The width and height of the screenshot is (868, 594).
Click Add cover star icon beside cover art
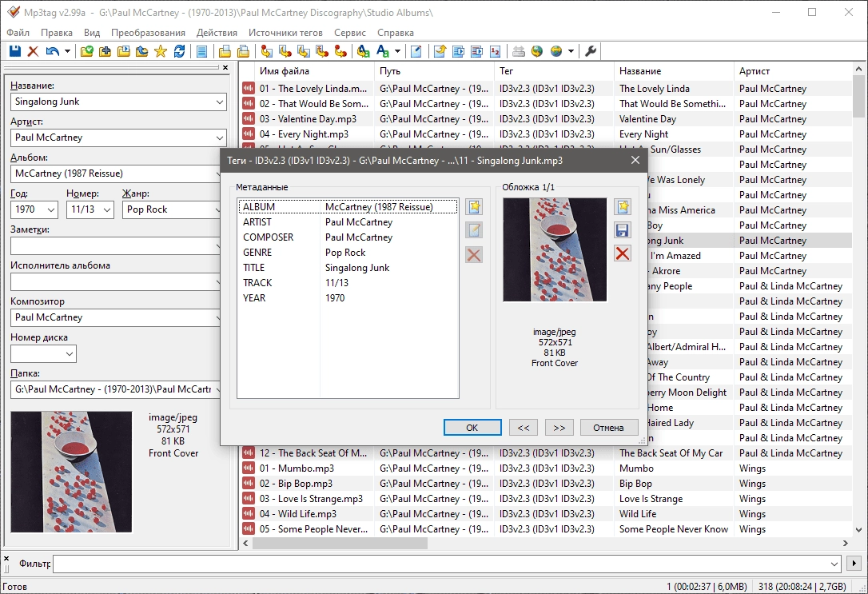623,207
